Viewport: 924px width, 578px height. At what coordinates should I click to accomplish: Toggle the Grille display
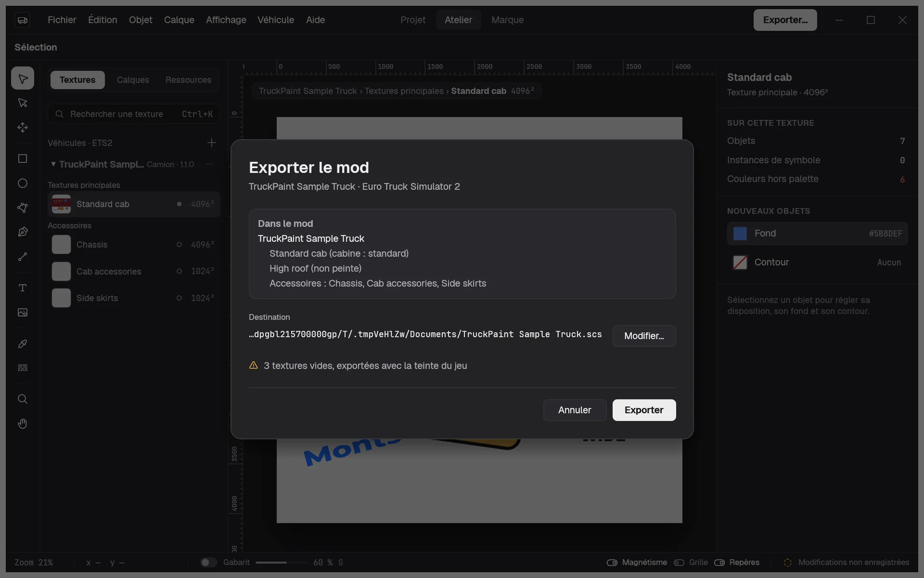coord(679,563)
